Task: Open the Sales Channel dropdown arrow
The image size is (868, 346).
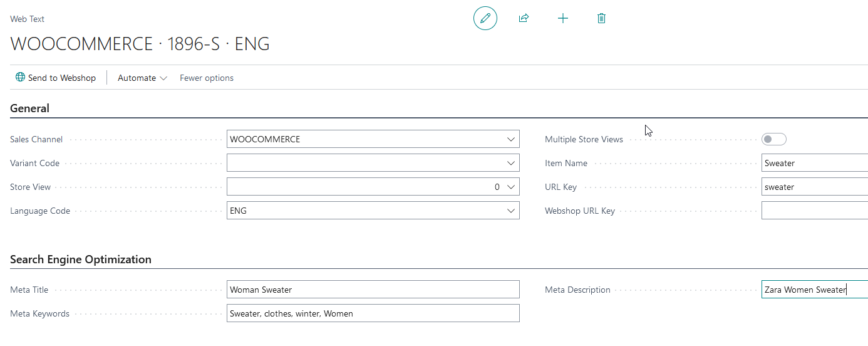Action: point(511,139)
